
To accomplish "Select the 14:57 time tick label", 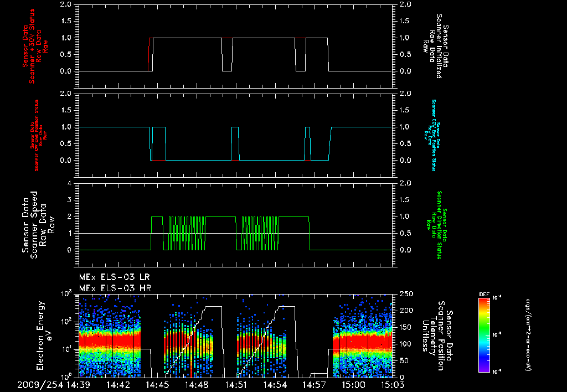I will [315, 385].
